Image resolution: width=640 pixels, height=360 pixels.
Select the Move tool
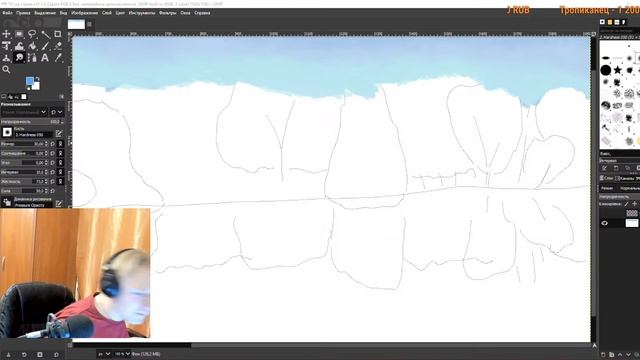click(7, 34)
